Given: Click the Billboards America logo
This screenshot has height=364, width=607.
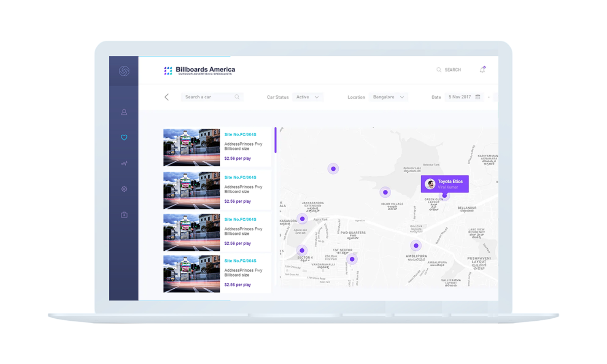Looking at the screenshot, I should click(x=200, y=71).
